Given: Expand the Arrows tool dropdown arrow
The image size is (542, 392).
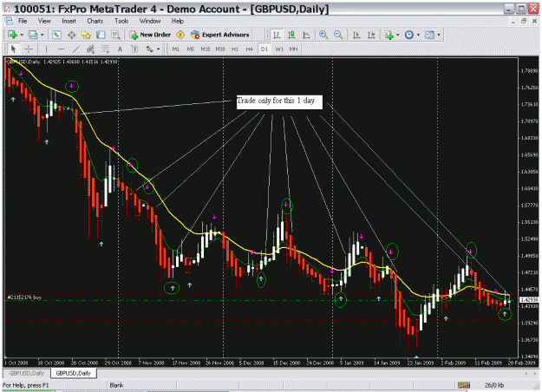Looking at the screenshot, I should click(x=159, y=49).
